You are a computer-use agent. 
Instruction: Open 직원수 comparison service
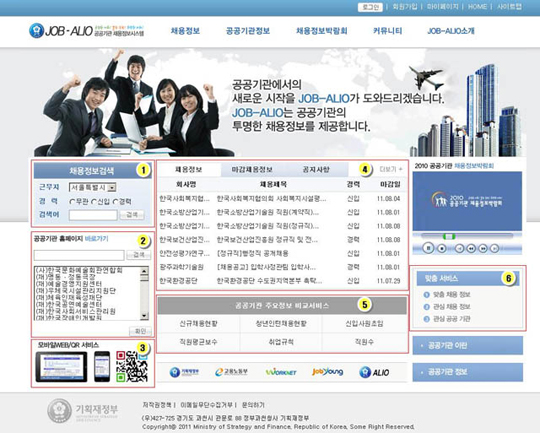[x=364, y=342]
